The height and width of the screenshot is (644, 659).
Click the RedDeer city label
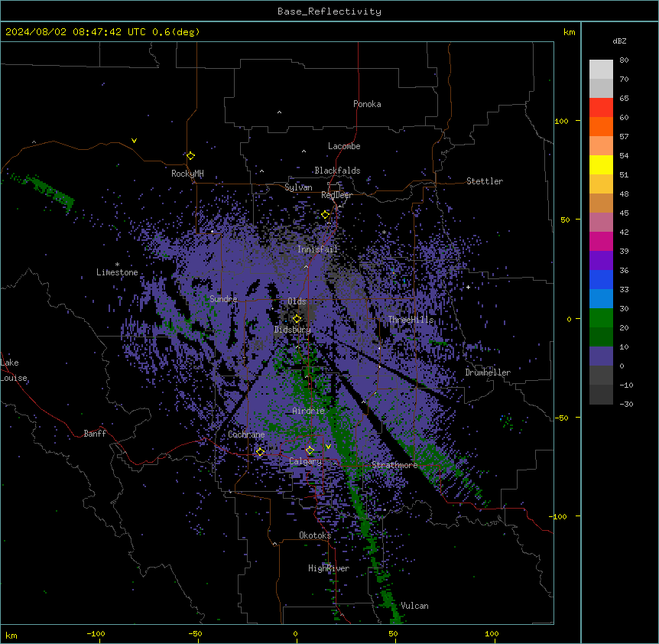tap(336, 195)
